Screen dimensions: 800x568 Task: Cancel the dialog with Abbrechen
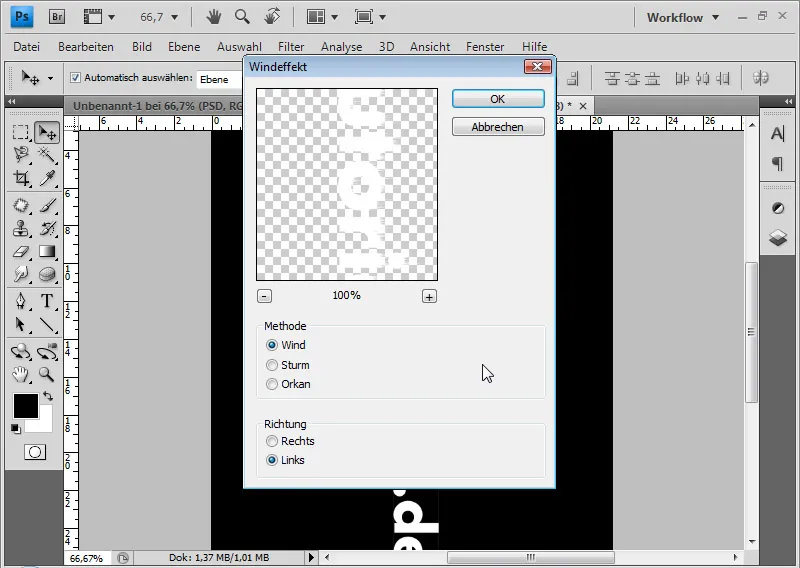pyautogui.click(x=498, y=127)
